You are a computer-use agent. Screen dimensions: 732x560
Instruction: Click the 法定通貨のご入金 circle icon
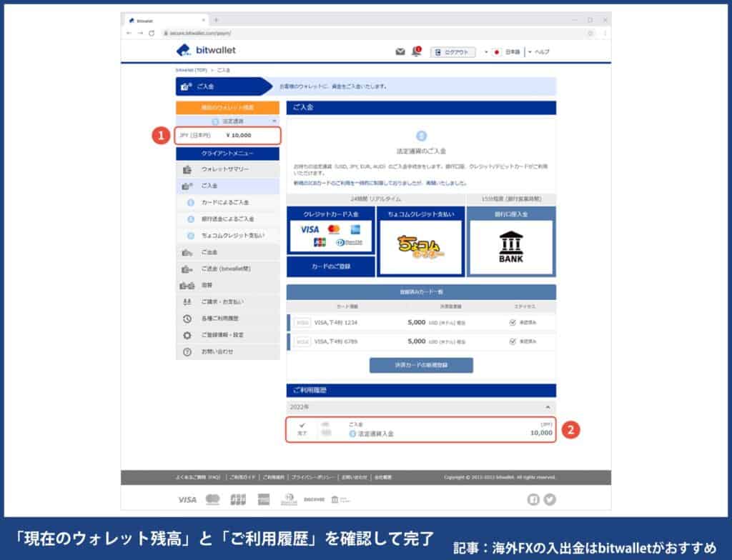click(x=421, y=136)
